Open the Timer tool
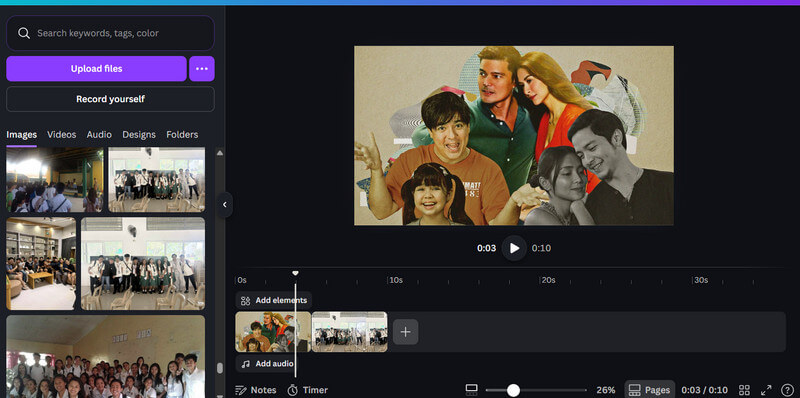The height and width of the screenshot is (398, 800). click(308, 390)
